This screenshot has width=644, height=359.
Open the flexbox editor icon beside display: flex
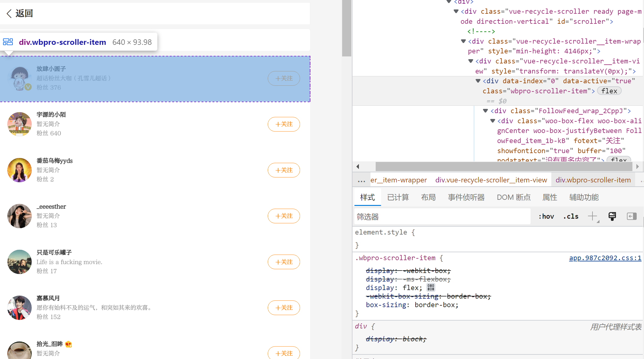[431, 287]
